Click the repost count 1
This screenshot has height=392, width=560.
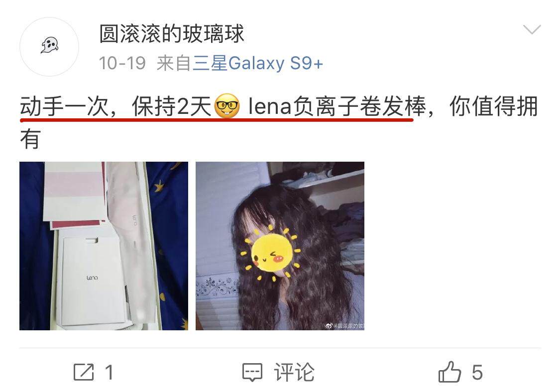point(110,373)
